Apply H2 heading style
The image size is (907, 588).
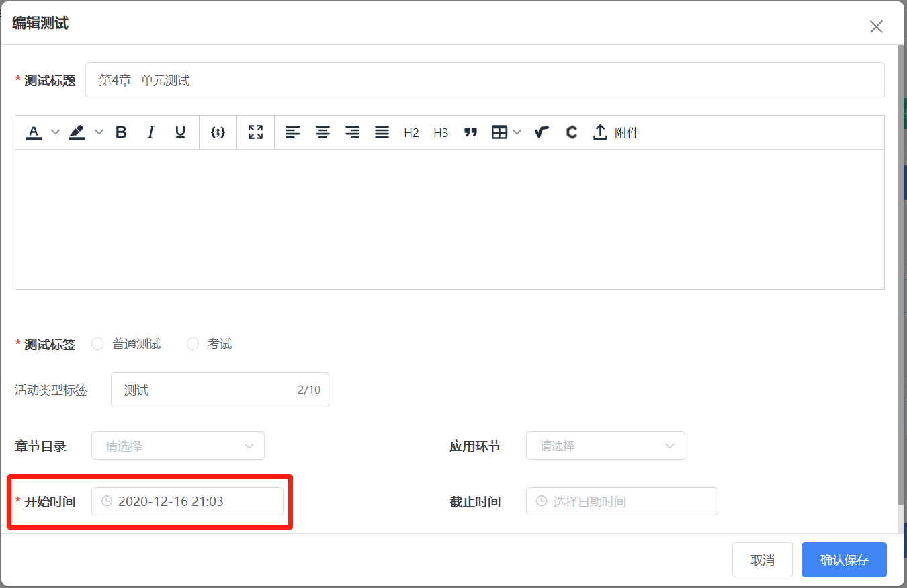click(x=411, y=133)
